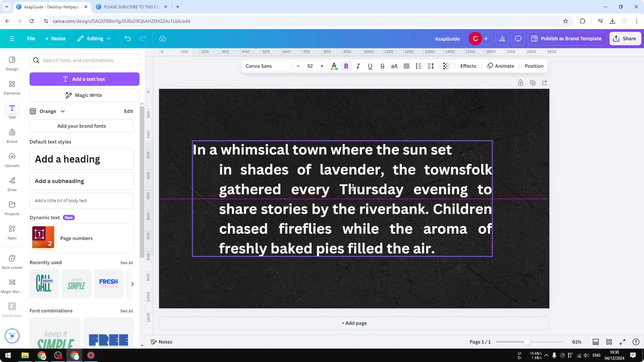Expand the Orange color palette dropdown
The height and width of the screenshot is (362, 644).
tap(62, 111)
